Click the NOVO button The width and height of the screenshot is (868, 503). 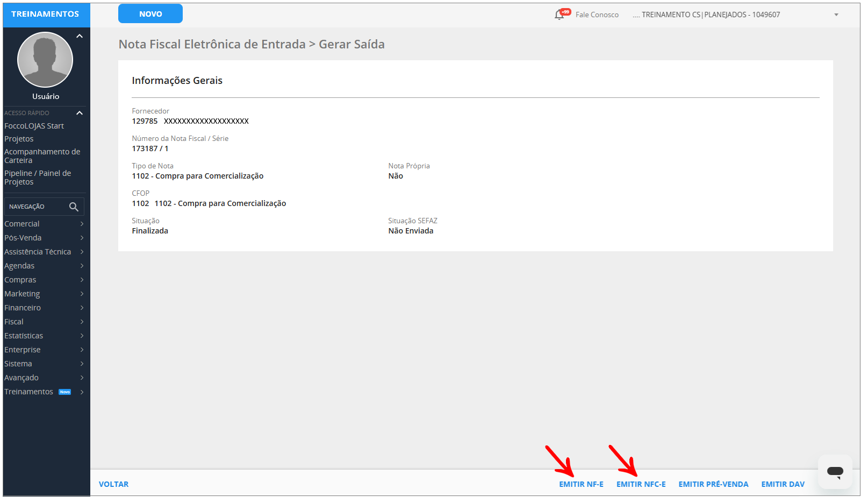pos(150,13)
